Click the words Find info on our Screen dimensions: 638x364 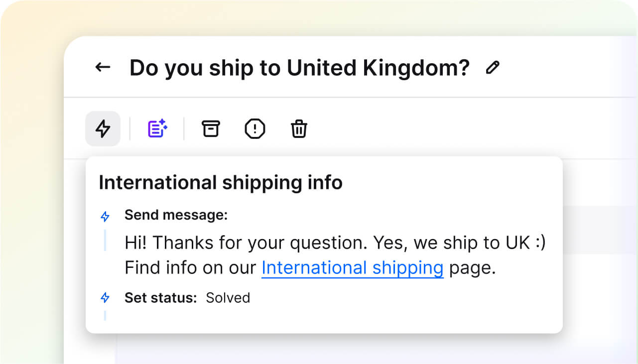coord(190,268)
